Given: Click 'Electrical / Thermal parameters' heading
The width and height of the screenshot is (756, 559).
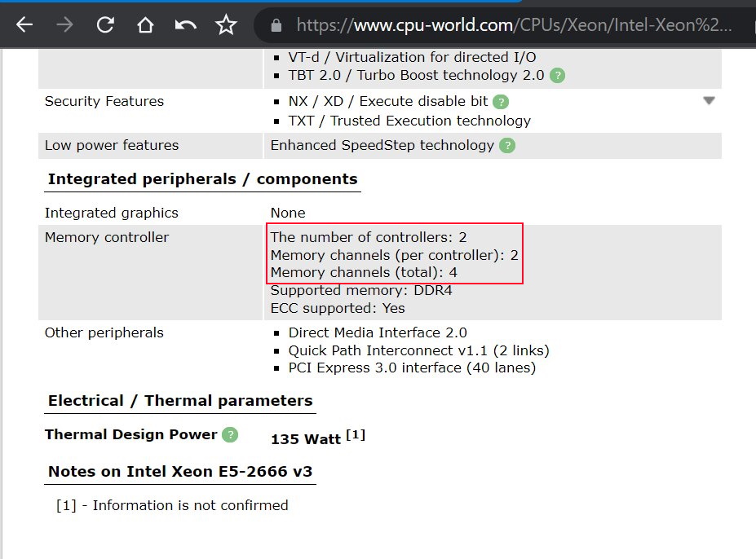Looking at the screenshot, I should (180, 400).
